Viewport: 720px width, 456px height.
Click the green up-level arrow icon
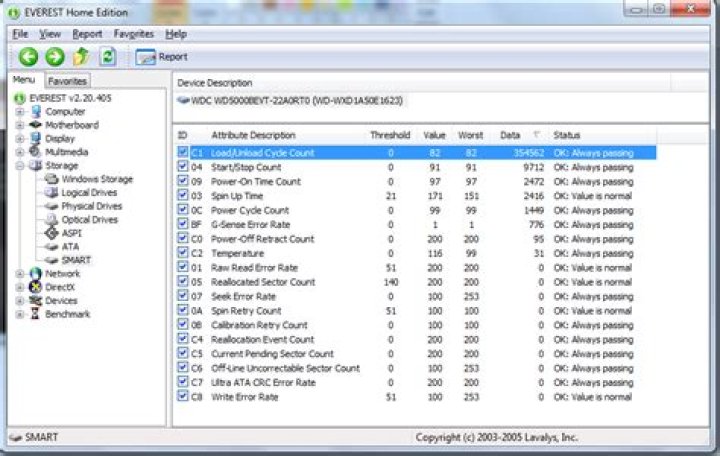tap(81, 56)
